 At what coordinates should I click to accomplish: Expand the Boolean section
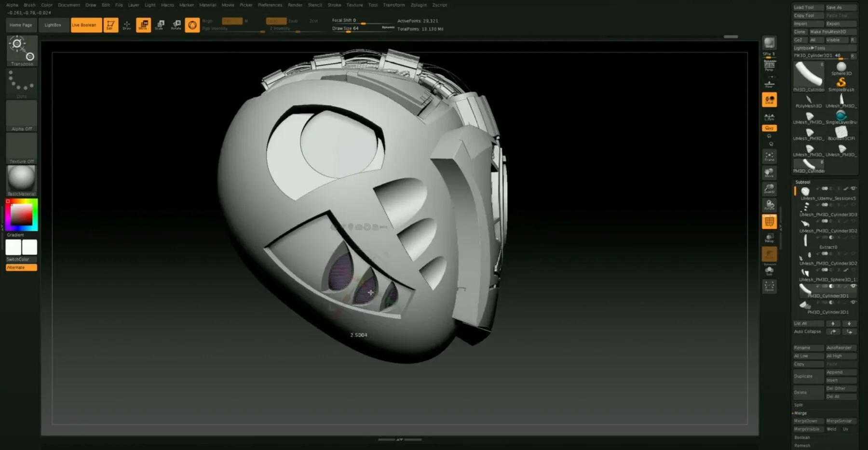802,437
